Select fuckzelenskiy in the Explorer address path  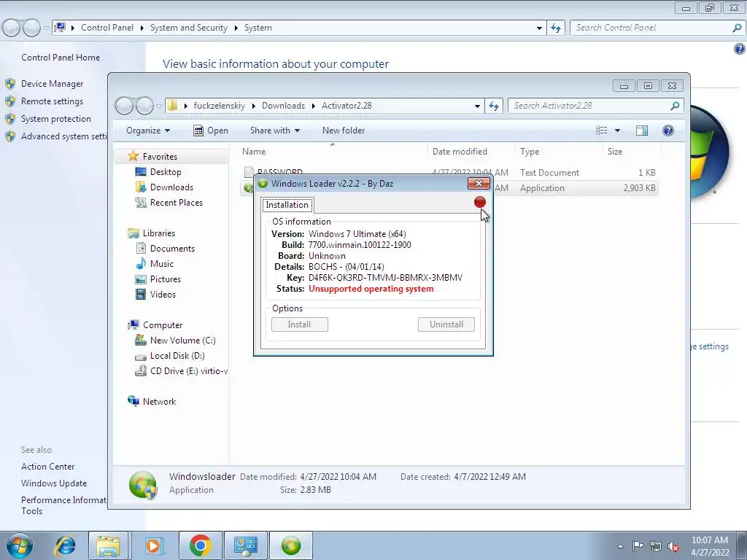click(x=219, y=106)
